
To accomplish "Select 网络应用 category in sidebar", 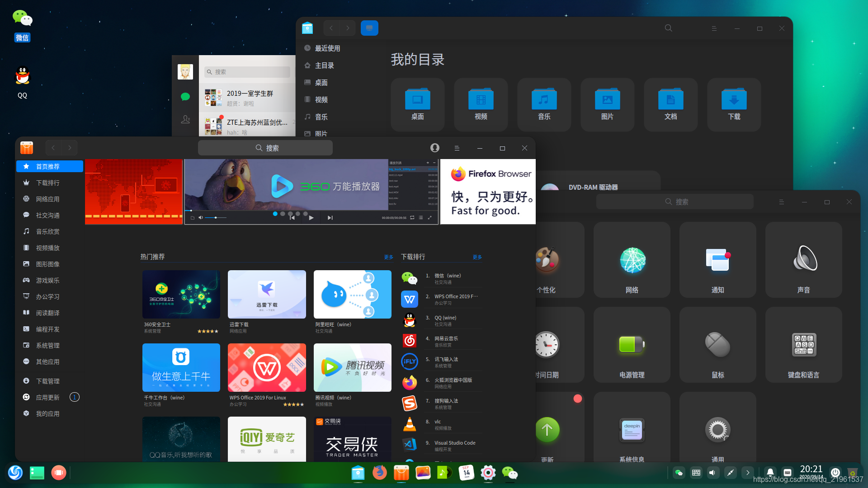I will [50, 199].
